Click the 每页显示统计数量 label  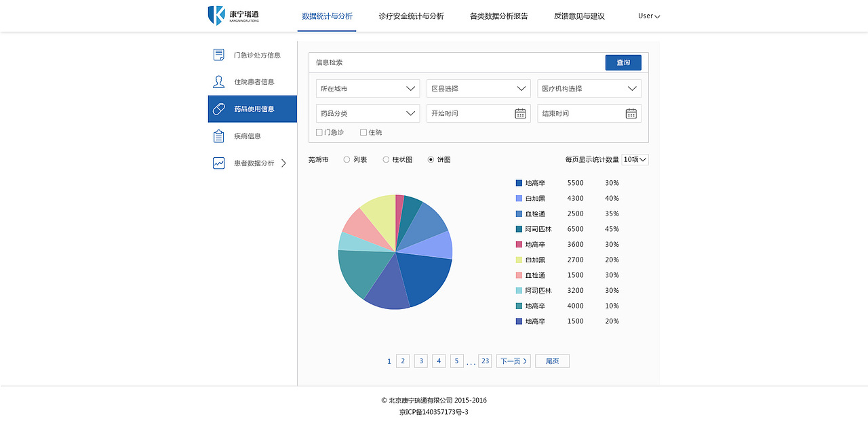(592, 160)
